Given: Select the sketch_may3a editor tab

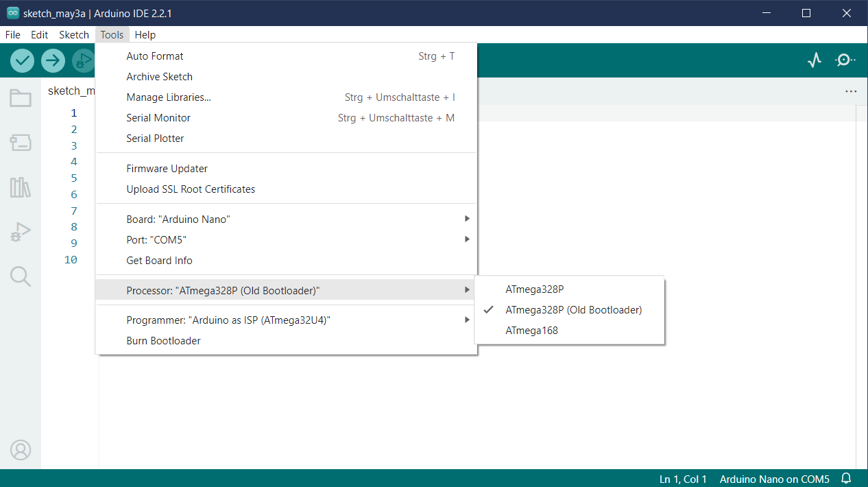Looking at the screenshot, I should [x=70, y=91].
